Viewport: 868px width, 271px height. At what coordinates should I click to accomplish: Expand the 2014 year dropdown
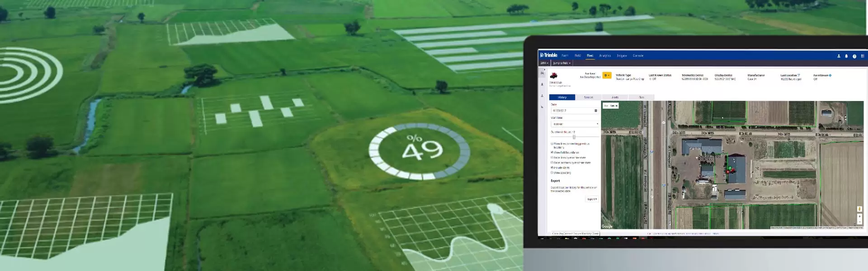544,63
